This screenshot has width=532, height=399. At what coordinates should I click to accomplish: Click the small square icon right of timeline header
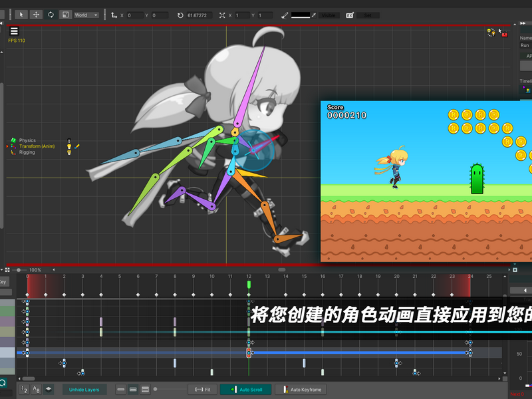[515, 270]
